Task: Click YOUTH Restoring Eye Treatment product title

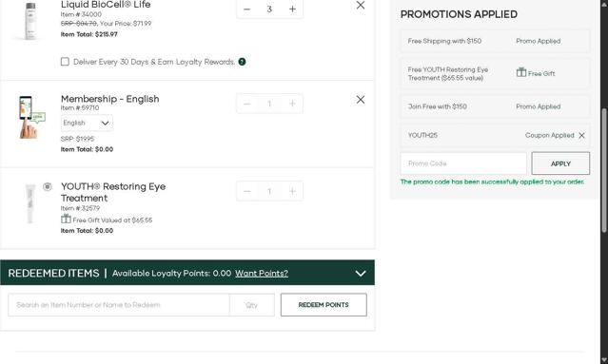Action: pyautogui.click(x=113, y=193)
